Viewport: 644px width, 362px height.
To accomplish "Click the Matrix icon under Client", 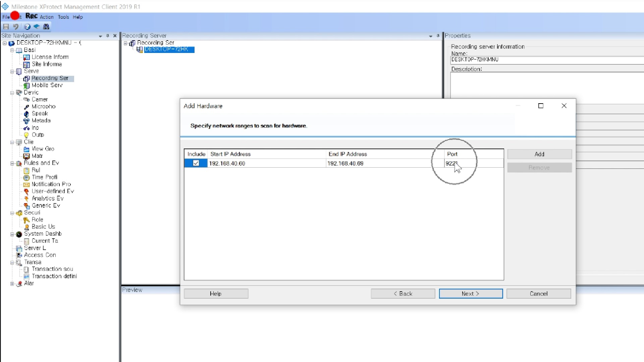I will click(26, 156).
